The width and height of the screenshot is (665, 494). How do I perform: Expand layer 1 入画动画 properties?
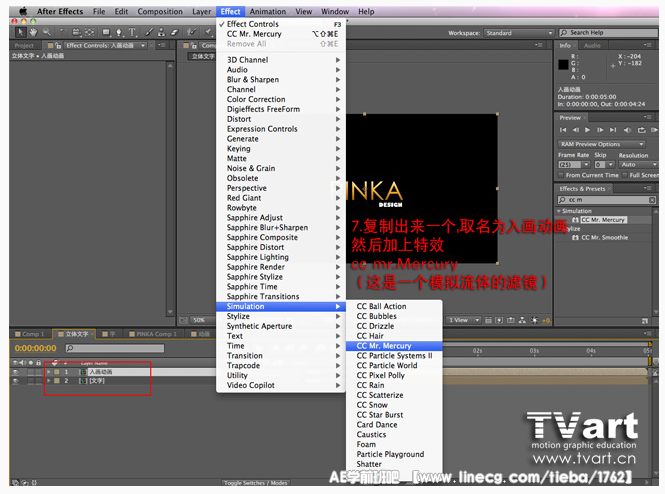pos(49,372)
